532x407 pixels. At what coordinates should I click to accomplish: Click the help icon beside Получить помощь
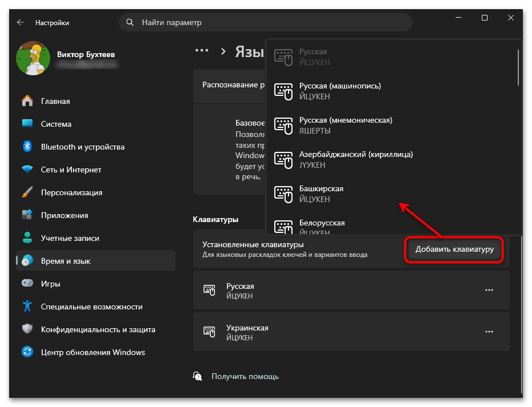[197, 376]
